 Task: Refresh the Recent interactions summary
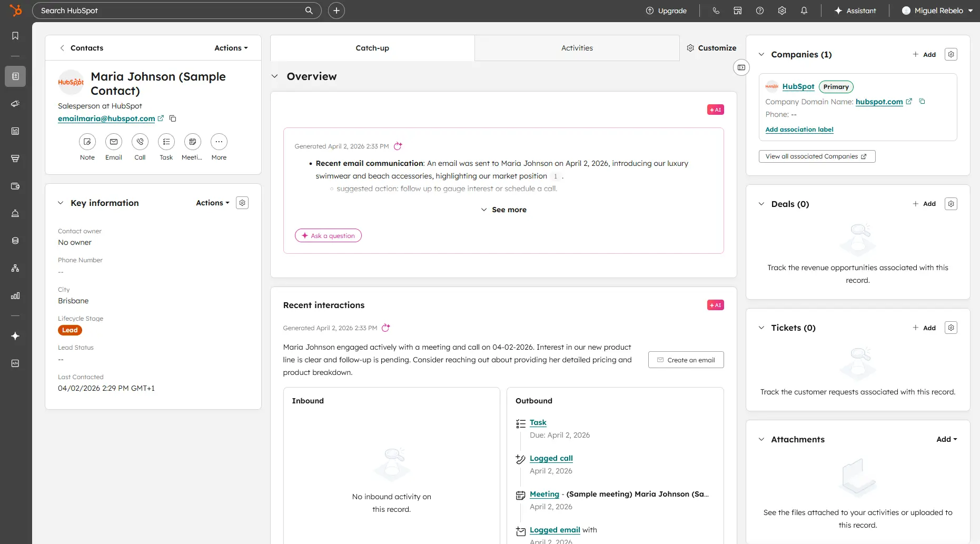[x=386, y=328]
